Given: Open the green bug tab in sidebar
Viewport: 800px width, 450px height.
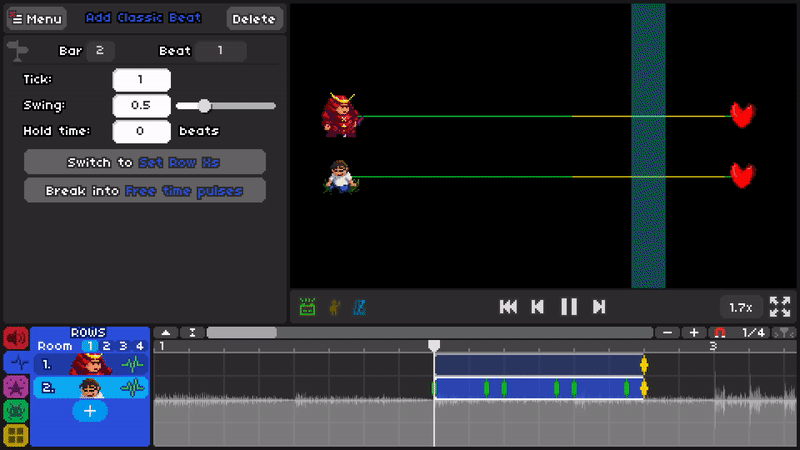Looking at the screenshot, I should (15, 410).
